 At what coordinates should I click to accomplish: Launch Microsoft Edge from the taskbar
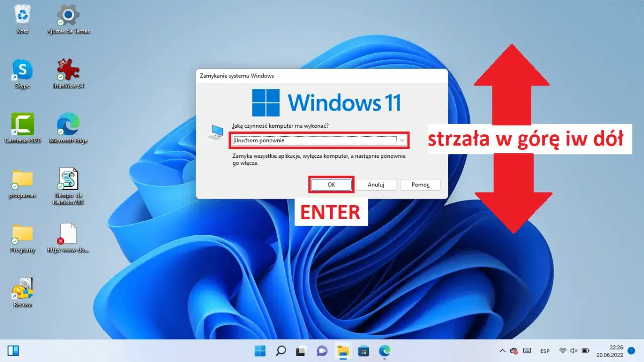pyautogui.click(x=384, y=350)
